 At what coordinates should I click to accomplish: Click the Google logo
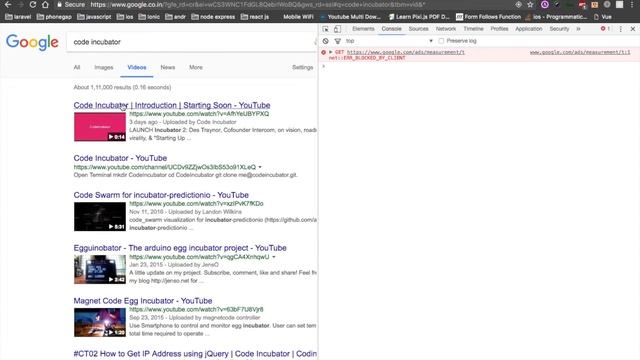32,42
